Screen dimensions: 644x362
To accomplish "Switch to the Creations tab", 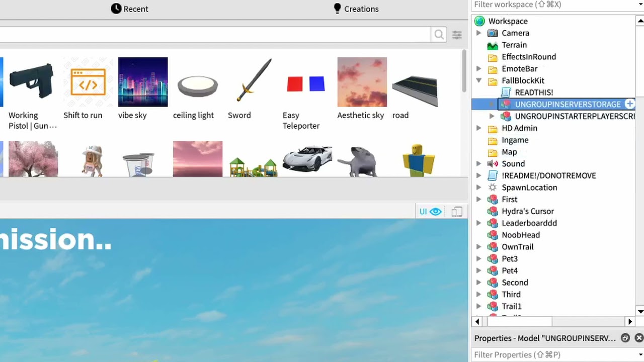I will [x=356, y=9].
